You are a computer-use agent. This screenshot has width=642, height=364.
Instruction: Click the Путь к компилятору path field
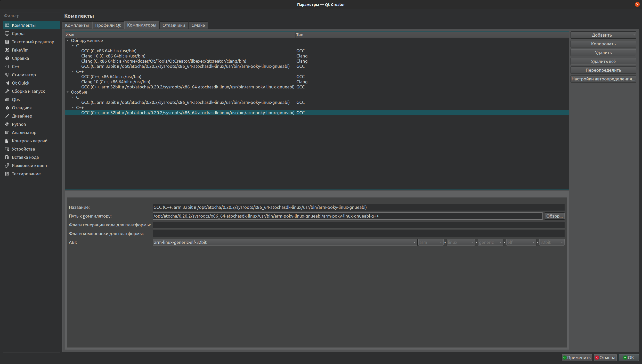coord(347,216)
